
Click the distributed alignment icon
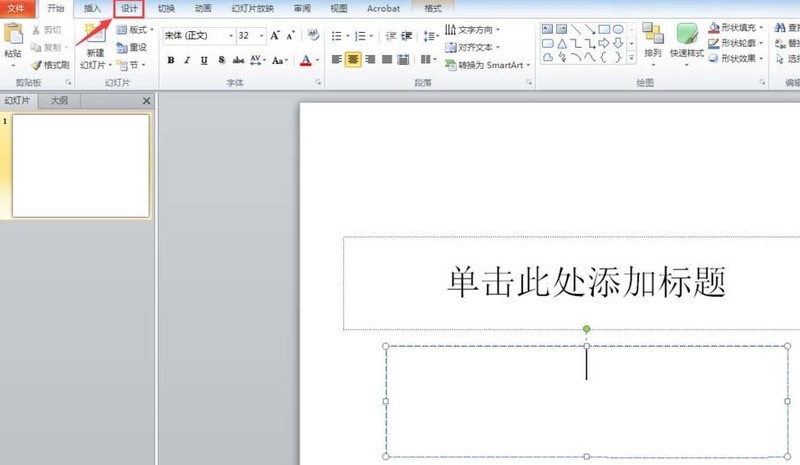click(x=404, y=60)
